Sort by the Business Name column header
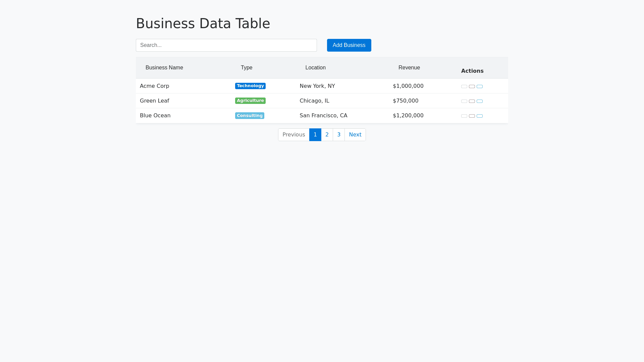This screenshot has width=644, height=362. [x=164, y=68]
